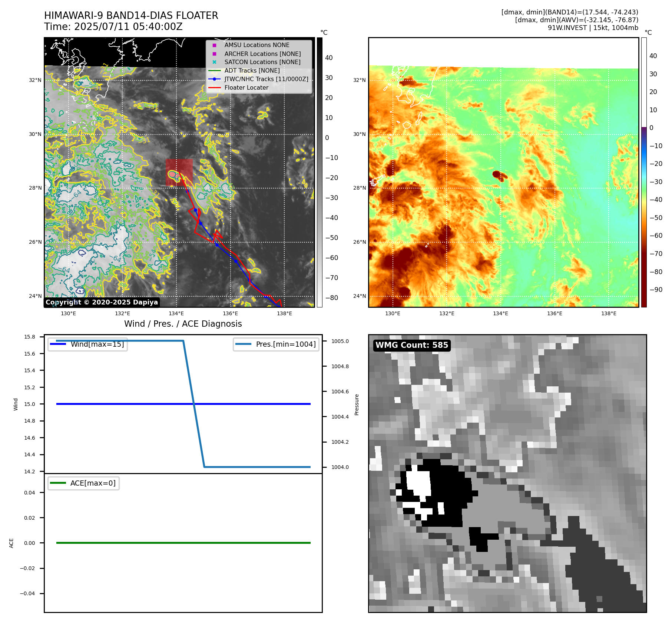Click the 0.04 ACE axis tick
Screen dimensions: 672x626
30,493
